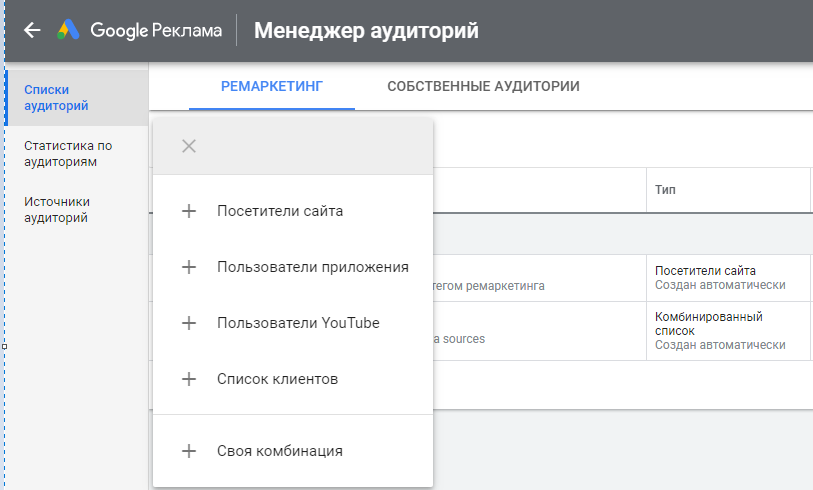Click the Google Ads logo icon
Viewport: 813px width, 490px height.
(68, 30)
